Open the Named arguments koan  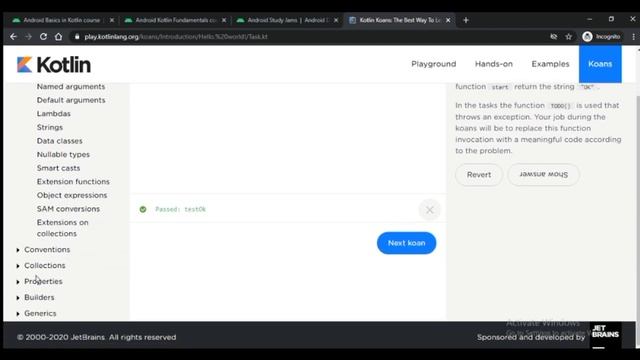[71, 87]
